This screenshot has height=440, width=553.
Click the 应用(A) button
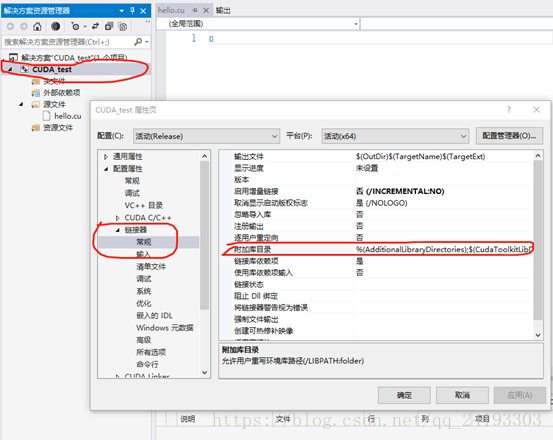click(x=519, y=395)
